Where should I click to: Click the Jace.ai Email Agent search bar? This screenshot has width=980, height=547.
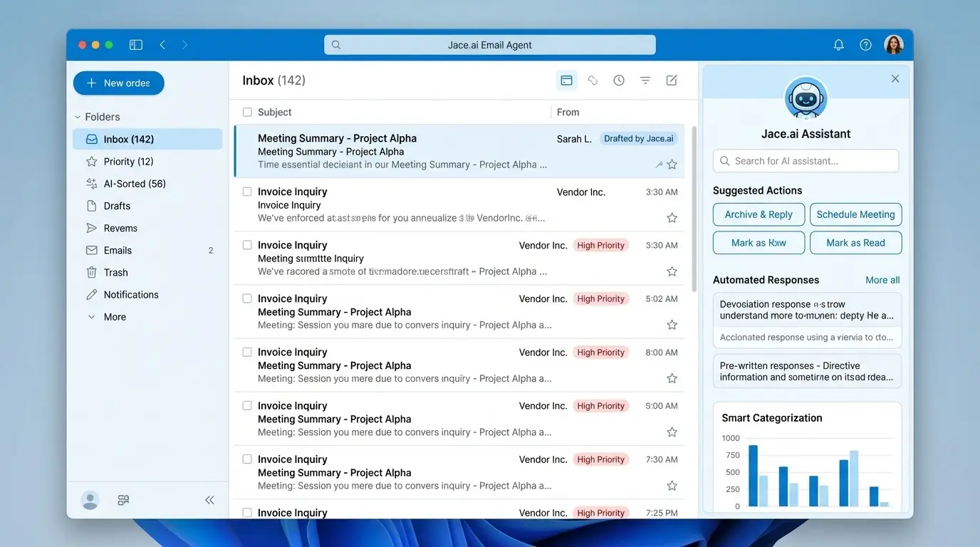point(490,45)
